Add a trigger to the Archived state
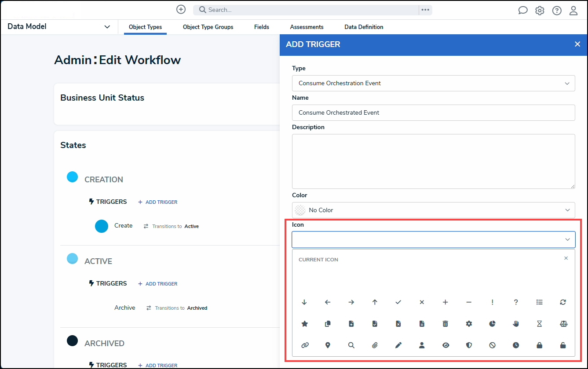Screen dimensions: 588x369 coord(157,365)
